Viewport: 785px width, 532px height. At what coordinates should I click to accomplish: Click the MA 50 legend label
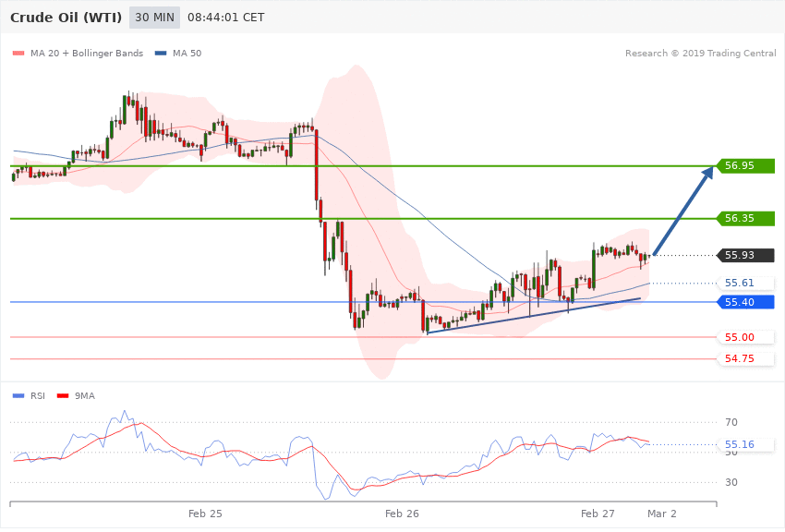pos(187,53)
